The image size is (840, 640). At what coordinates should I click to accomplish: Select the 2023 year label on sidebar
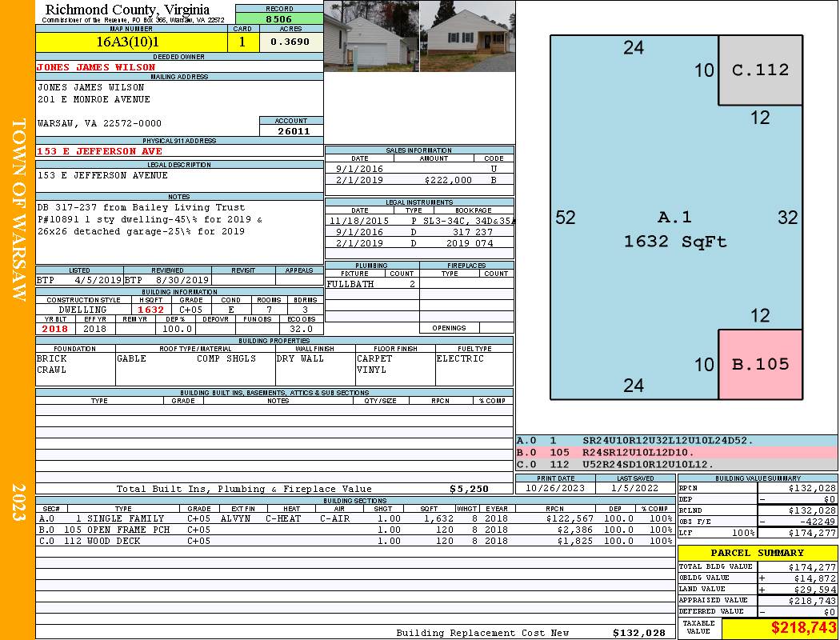18,502
